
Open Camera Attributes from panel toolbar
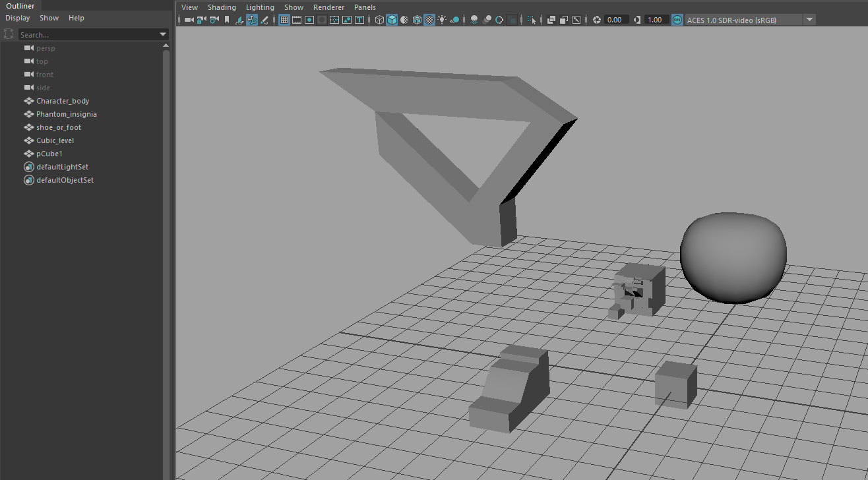pyautogui.click(x=214, y=20)
